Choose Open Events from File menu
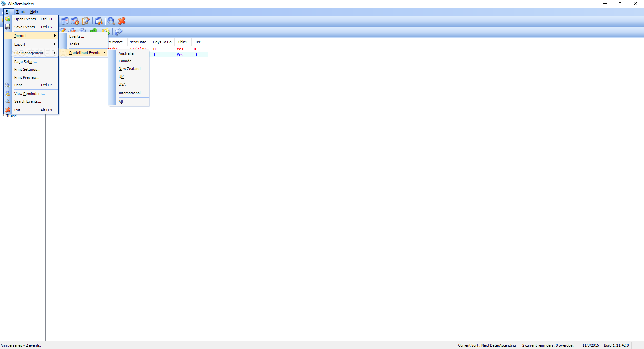644x349 pixels. coord(31,19)
